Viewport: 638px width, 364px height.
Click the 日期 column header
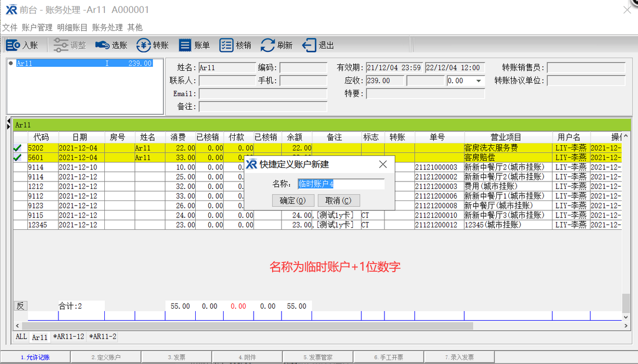[81, 137]
